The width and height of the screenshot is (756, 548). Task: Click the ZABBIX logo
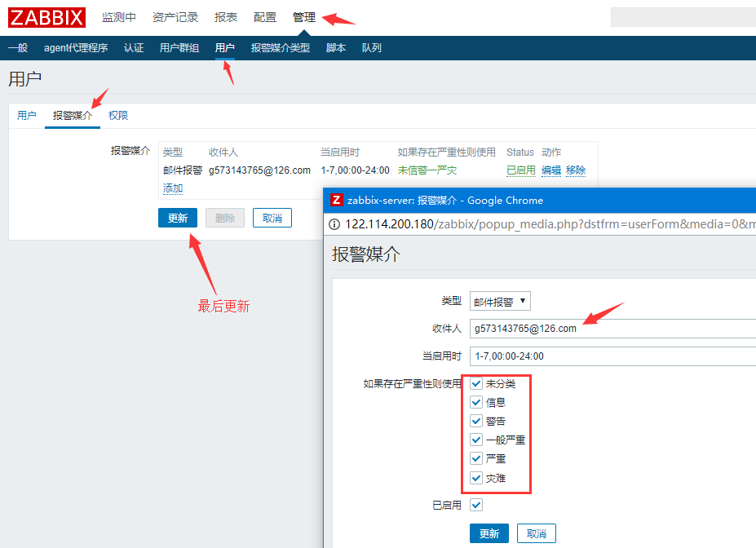[x=46, y=17]
